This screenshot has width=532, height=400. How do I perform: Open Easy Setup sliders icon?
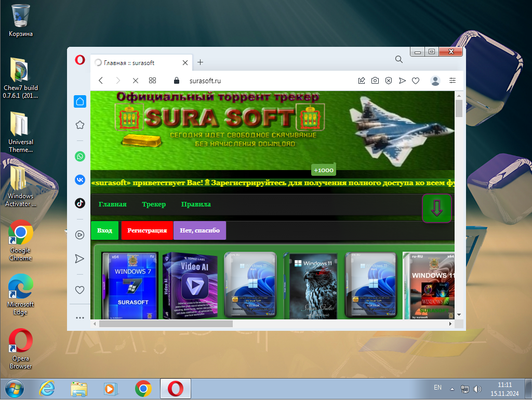453,81
